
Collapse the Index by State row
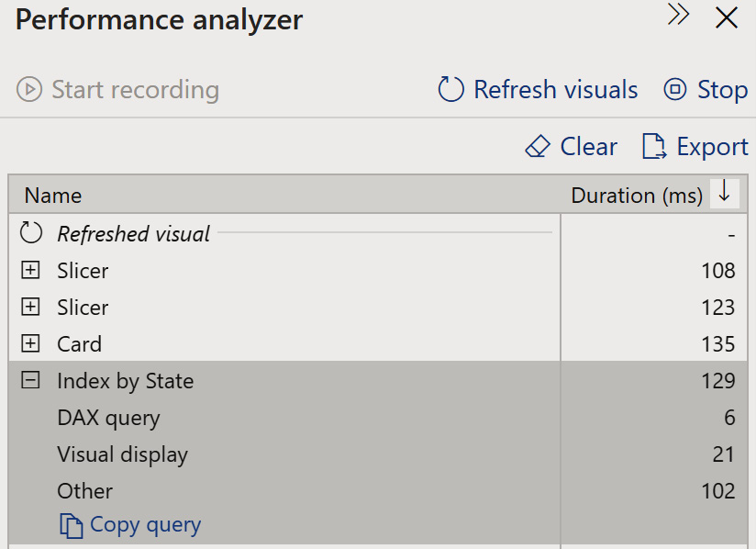31,380
